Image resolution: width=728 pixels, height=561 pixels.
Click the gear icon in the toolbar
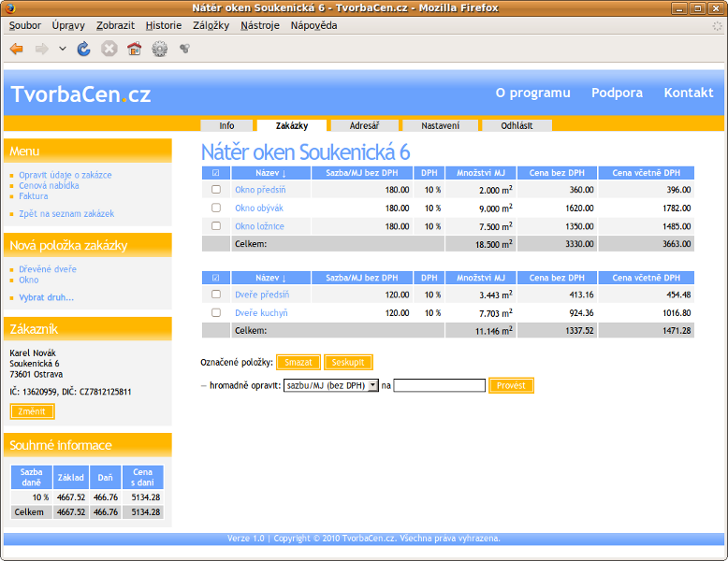160,49
